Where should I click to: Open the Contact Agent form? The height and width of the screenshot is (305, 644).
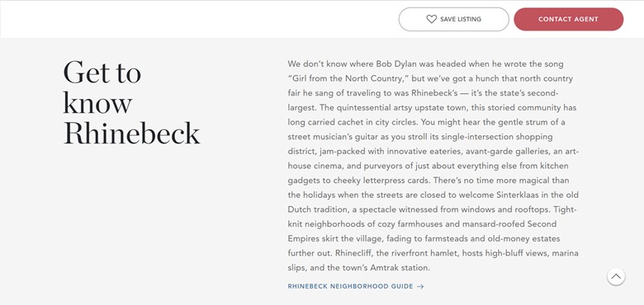click(568, 19)
